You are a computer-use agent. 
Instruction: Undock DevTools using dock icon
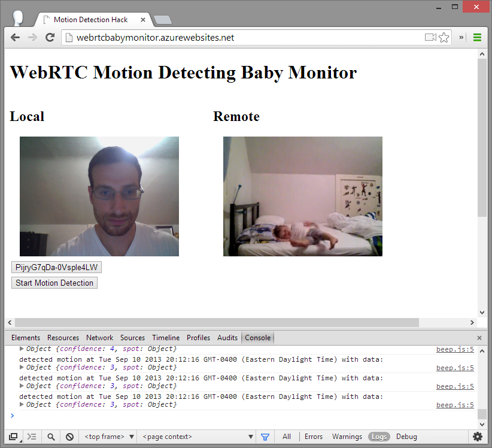point(13,437)
